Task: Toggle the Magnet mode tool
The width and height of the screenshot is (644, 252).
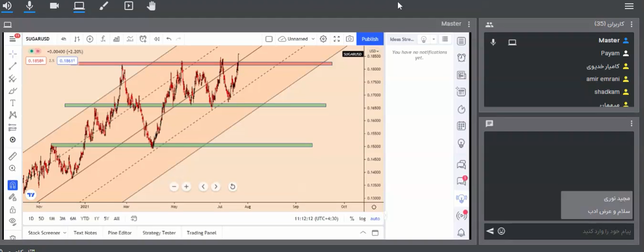Action: tap(13, 185)
